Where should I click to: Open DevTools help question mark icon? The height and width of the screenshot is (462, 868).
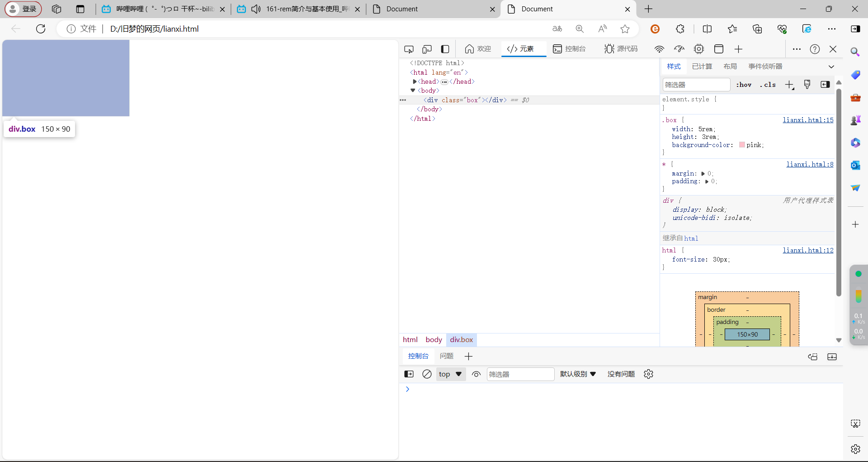click(815, 49)
